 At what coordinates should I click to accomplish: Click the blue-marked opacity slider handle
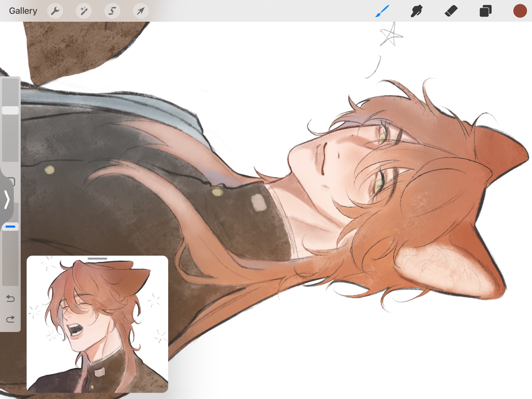click(x=10, y=227)
